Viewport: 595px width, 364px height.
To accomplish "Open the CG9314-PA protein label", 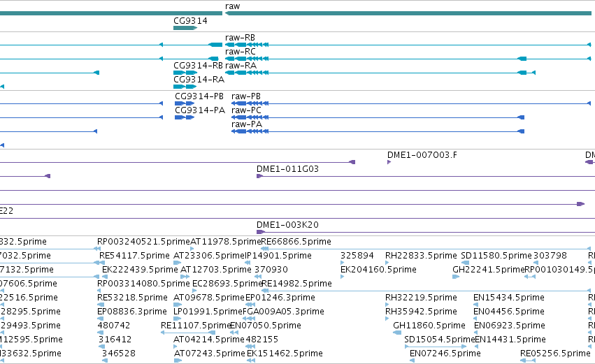I will [200, 110].
